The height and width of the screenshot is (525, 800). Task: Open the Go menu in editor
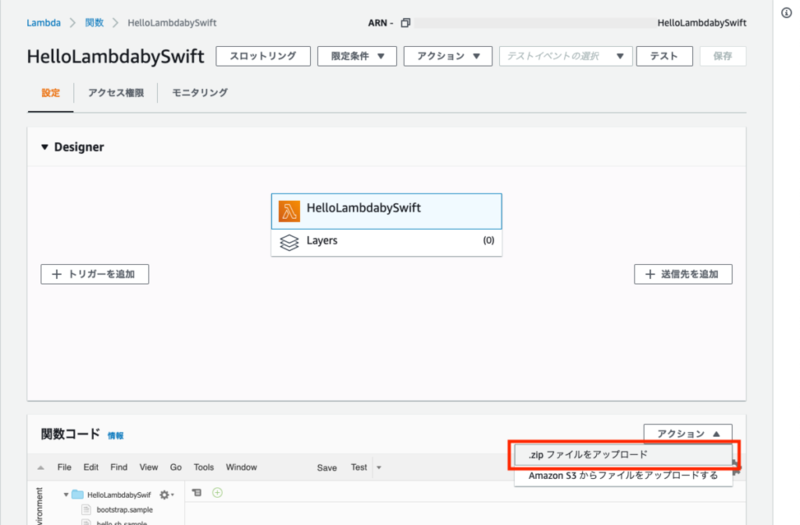pos(176,467)
